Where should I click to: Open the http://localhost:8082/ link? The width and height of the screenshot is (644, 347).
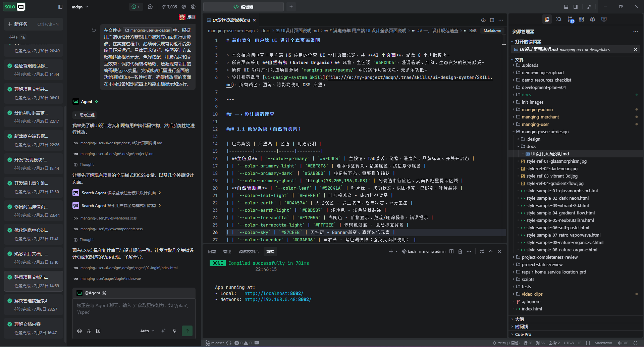tap(274, 293)
